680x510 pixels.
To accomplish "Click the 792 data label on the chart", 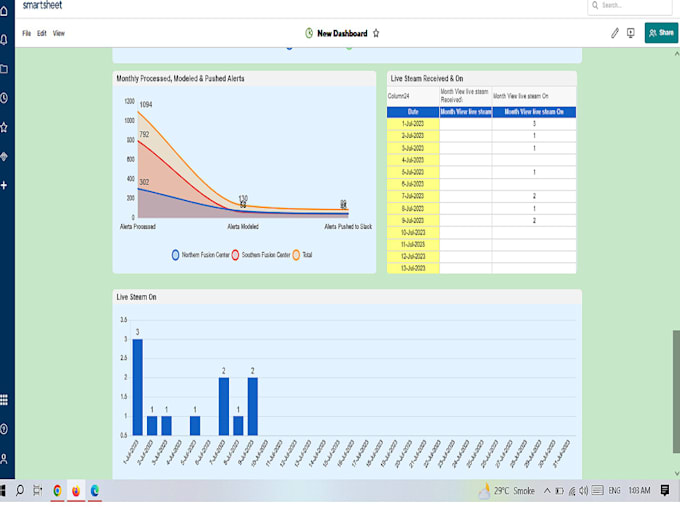I will coord(144,134).
